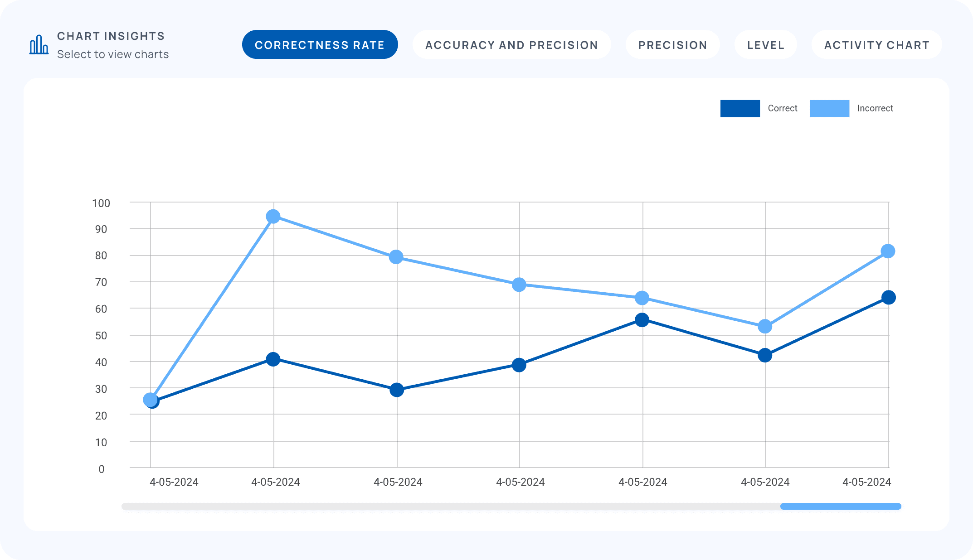Open the Precision tab
The width and height of the screenshot is (973, 560).
(x=672, y=45)
